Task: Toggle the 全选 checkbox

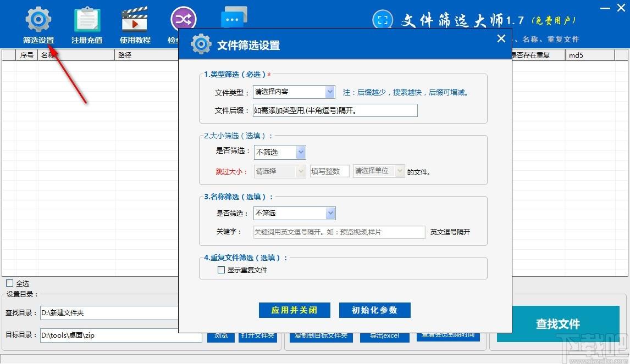Action: 10,283
